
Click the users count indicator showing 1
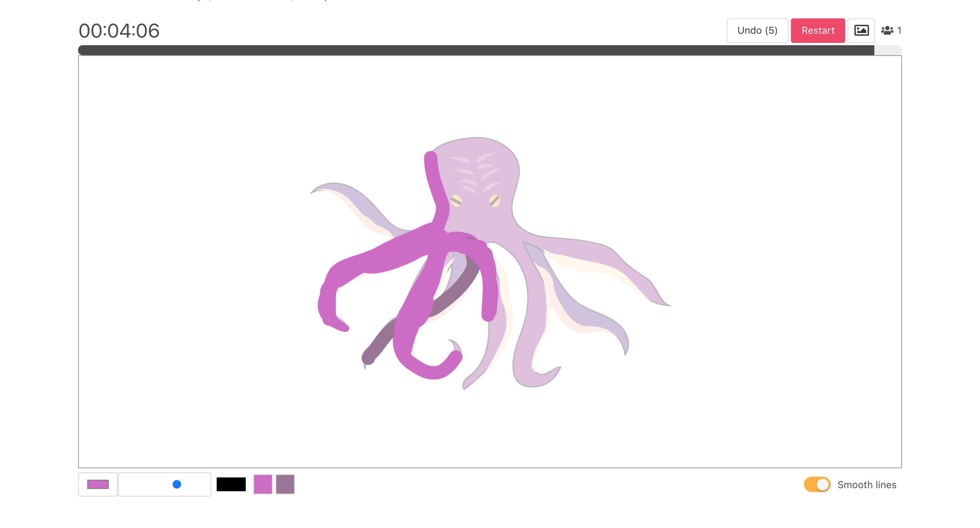click(x=890, y=30)
